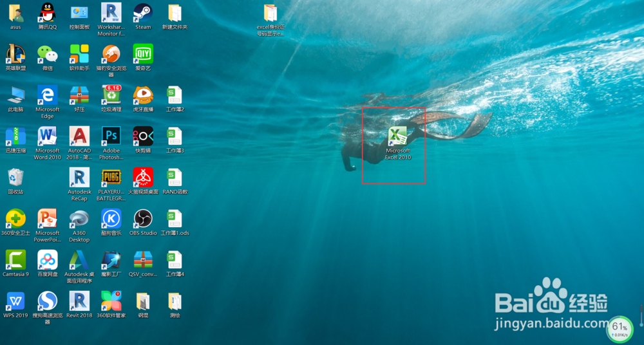Open the 酷狗音乐 music player icon
The height and width of the screenshot is (345, 644).
point(111,222)
